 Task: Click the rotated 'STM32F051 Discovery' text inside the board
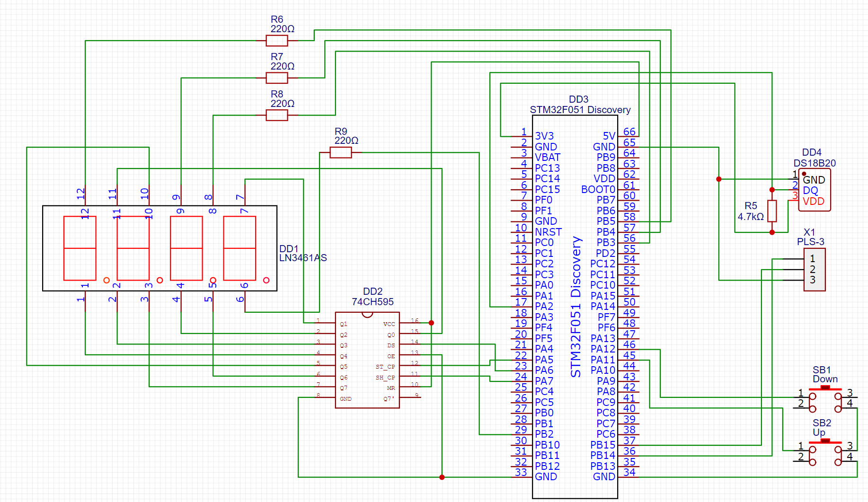pyautogui.click(x=576, y=307)
